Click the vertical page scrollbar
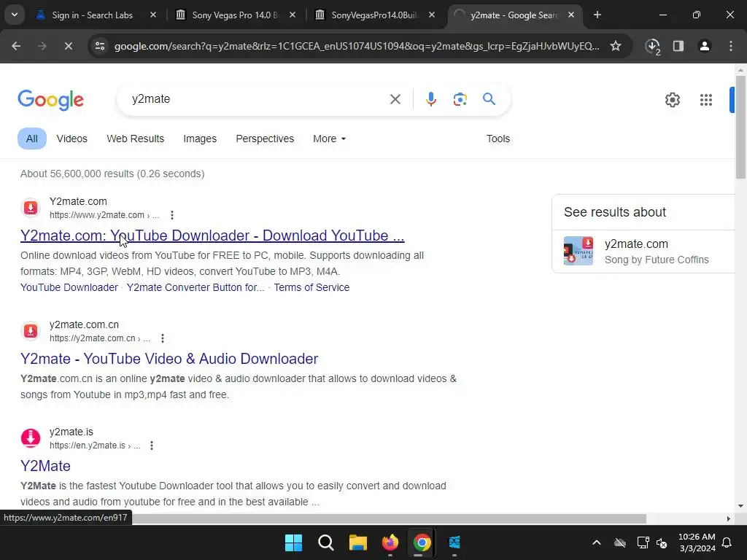Viewport: 747px width, 560px height. [x=740, y=127]
